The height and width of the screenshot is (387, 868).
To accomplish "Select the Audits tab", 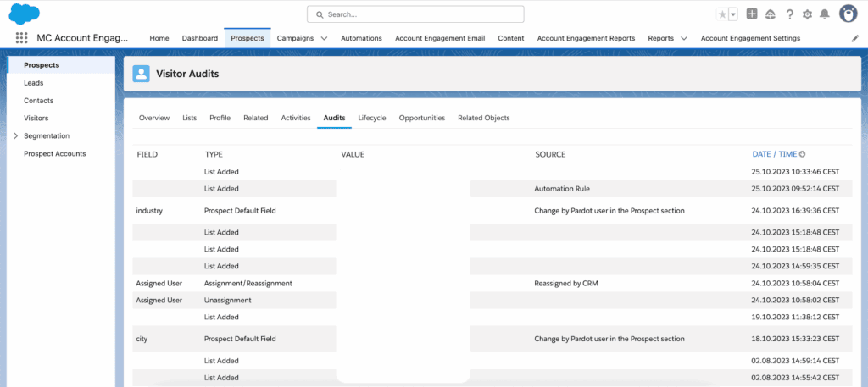I will point(334,118).
